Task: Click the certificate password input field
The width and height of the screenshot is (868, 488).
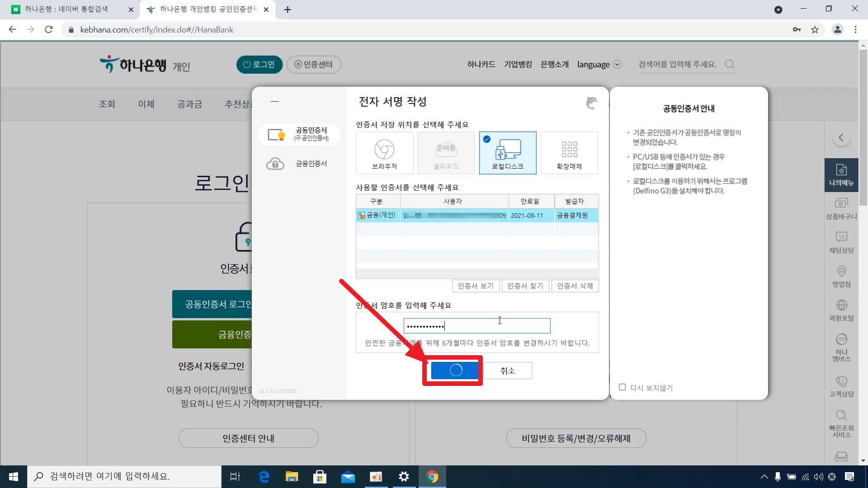Action: tap(476, 326)
